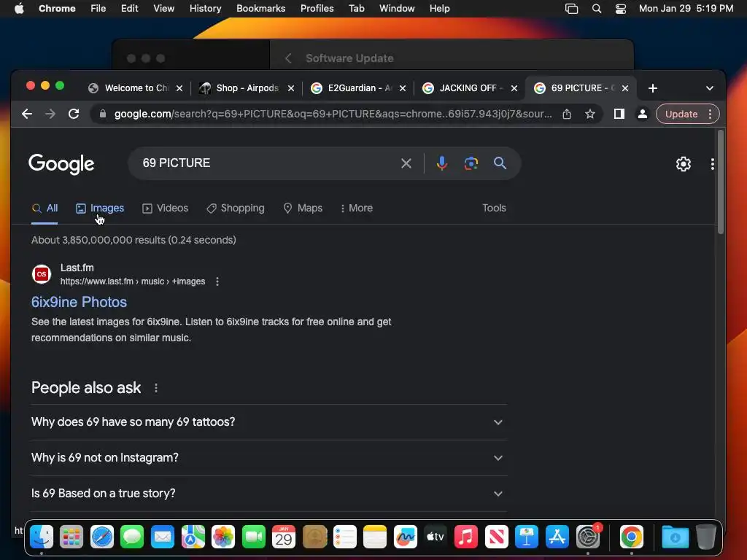Click the page vertical scrollbar
The width and height of the screenshot is (747, 560).
coord(720,182)
